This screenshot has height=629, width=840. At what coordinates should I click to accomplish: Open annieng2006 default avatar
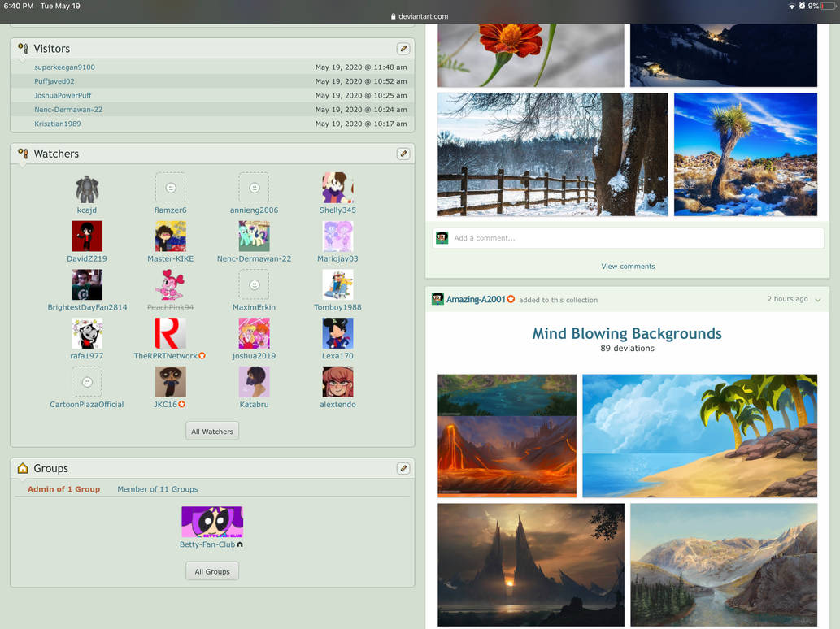click(254, 188)
